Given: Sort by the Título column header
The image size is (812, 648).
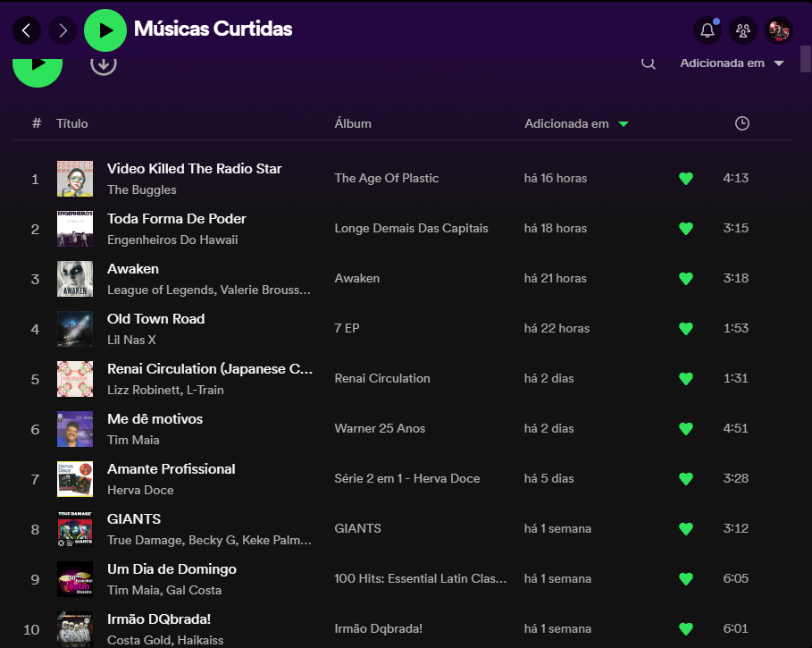Looking at the screenshot, I should pyautogui.click(x=72, y=124).
